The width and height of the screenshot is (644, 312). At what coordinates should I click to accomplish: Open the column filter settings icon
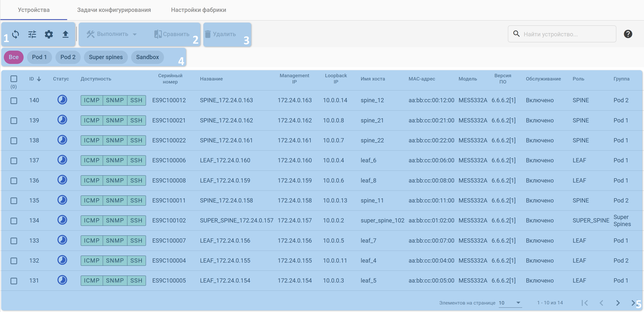pyautogui.click(x=32, y=34)
